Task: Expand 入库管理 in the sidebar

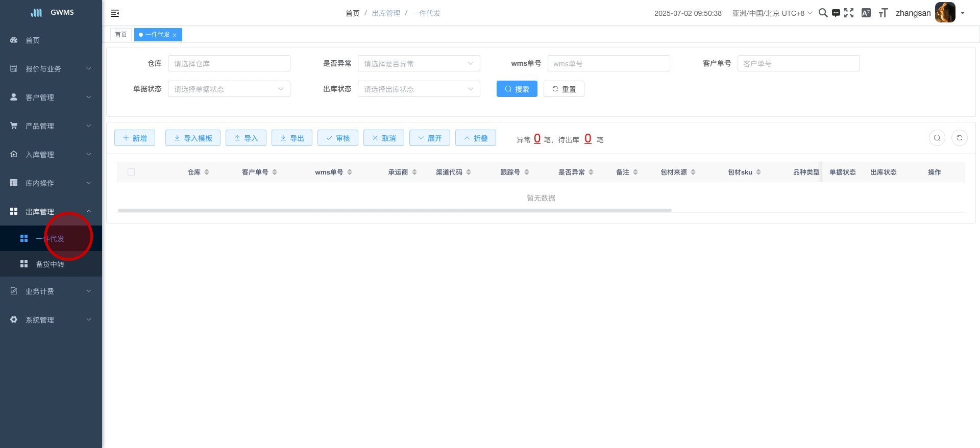Action: pos(51,155)
